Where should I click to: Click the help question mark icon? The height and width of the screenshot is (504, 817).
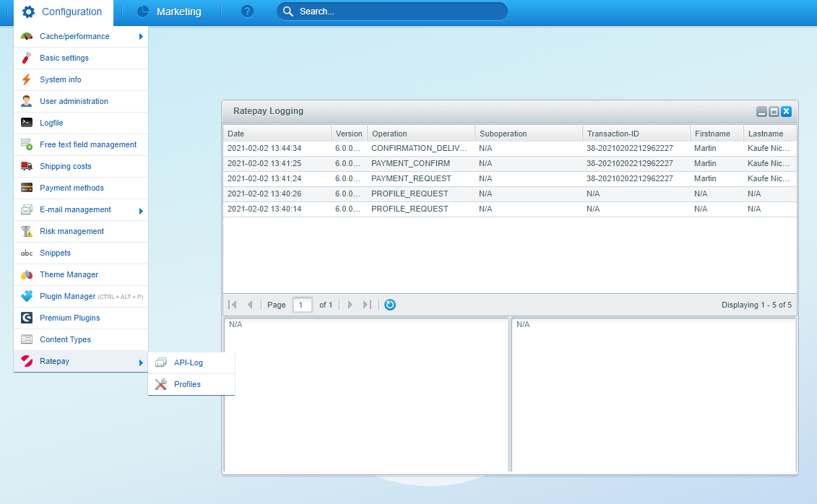tap(247, 12)
